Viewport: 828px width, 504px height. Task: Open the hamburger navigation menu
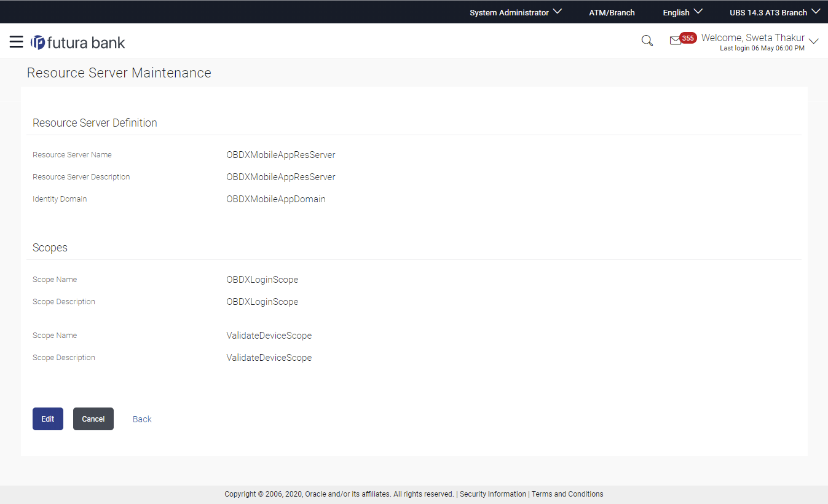click(x=17, y=42)
